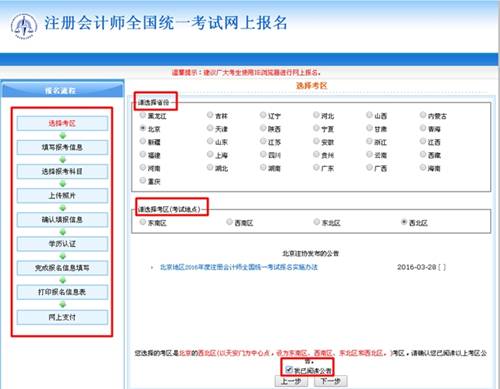Select the 东南区 exam zone
Image resolution: width=500 pixels, height=389 pixels.
coord(143,222)
